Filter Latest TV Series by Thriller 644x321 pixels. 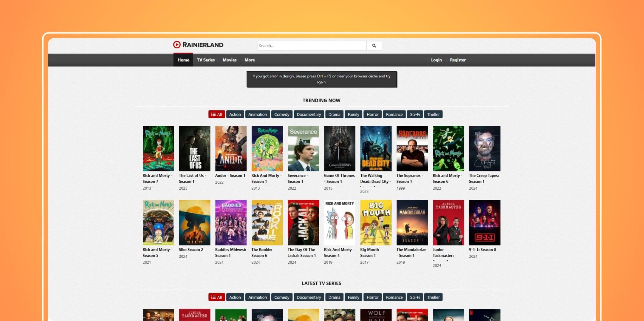point(433,297)
